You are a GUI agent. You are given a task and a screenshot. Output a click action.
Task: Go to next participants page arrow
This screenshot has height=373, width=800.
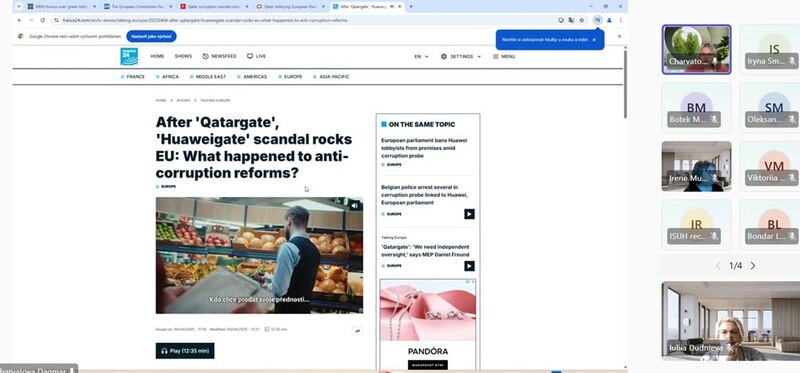[x=753, y=266]
